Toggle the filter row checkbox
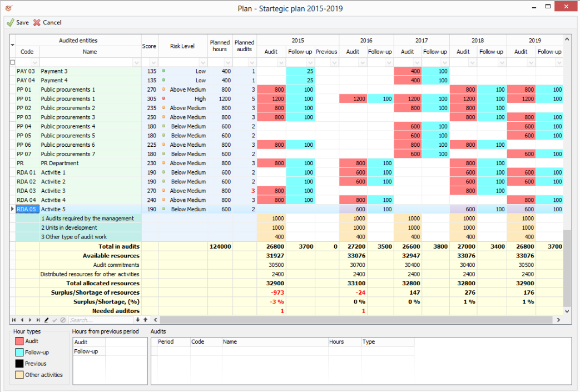Screen dimensions: 580x392 (x=13, y=62)
